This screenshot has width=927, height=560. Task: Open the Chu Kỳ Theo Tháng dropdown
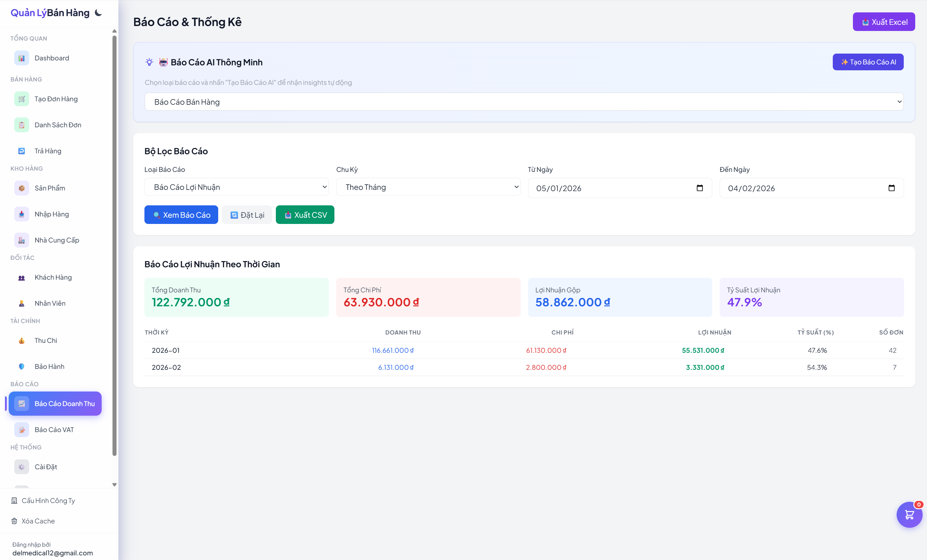tap(428, 187)
